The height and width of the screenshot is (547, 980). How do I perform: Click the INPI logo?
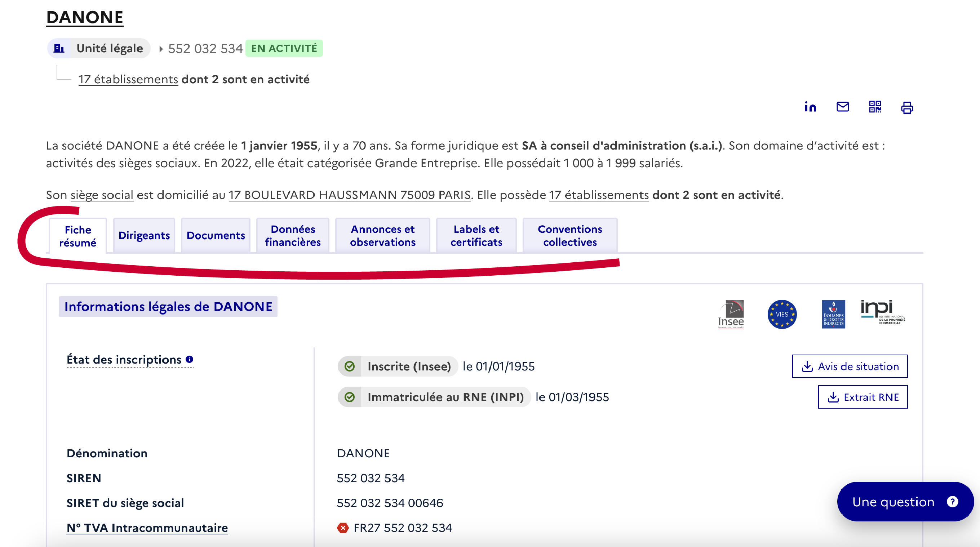pyautogui.click(x=883, y=312)
